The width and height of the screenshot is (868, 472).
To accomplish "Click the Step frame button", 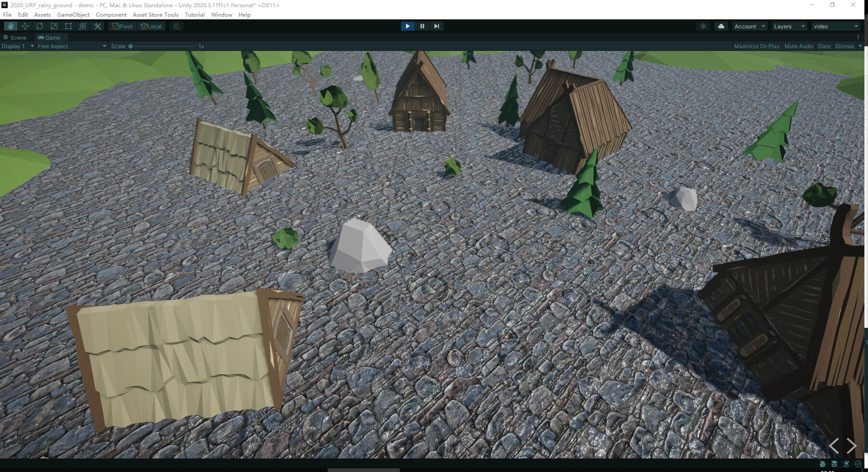I will (x=436, y=26).
